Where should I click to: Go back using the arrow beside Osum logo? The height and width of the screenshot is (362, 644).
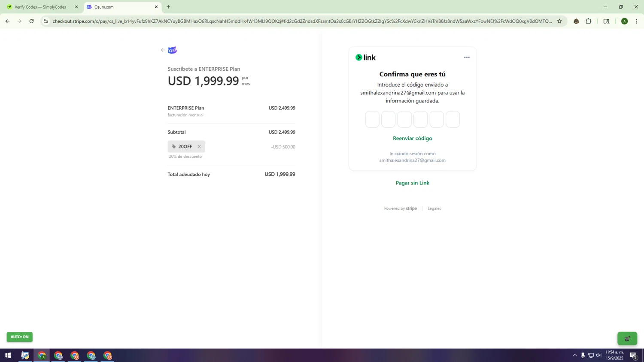[163, 50]
